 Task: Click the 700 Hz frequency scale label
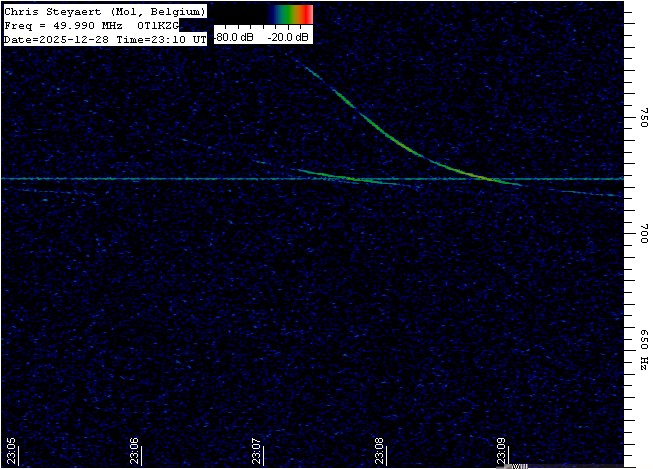pyautogui.click(x=643, y=232)
